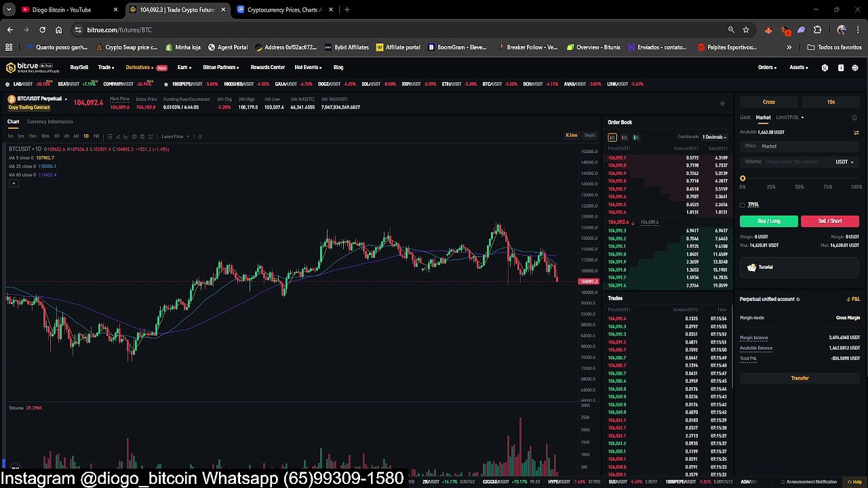Screen dimensions: 868x488
Task: Enable the TP/SL checkbox
Action: [x=743, y=205]
